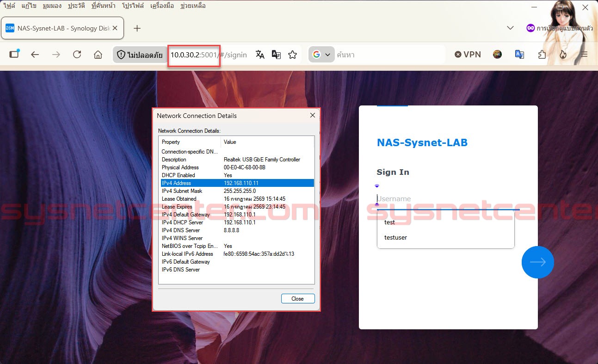Click the URL address 10.0.30.2:5001
598x364 pixels.
194,55
